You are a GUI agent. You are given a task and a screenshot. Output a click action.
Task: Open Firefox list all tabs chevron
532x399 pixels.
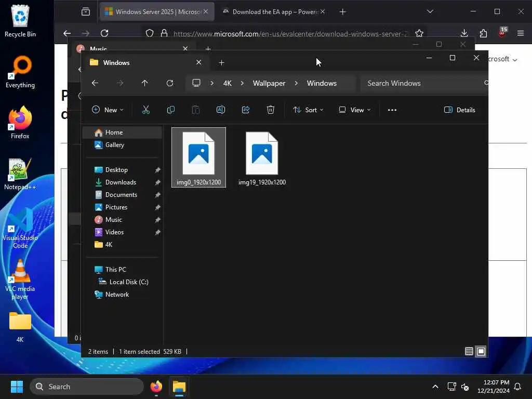[x=430, y=11]
